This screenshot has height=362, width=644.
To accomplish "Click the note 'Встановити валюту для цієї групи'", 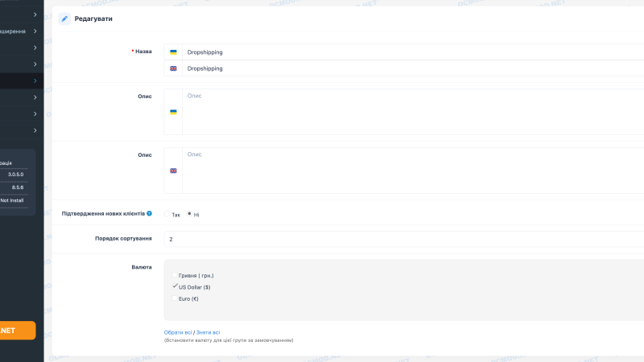I will tap(229, 340).
